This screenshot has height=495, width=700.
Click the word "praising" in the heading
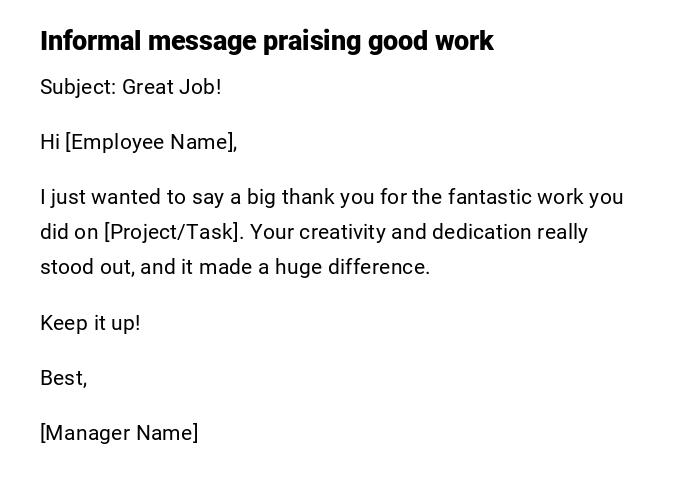pyautogui.click(x=312, y=41)
